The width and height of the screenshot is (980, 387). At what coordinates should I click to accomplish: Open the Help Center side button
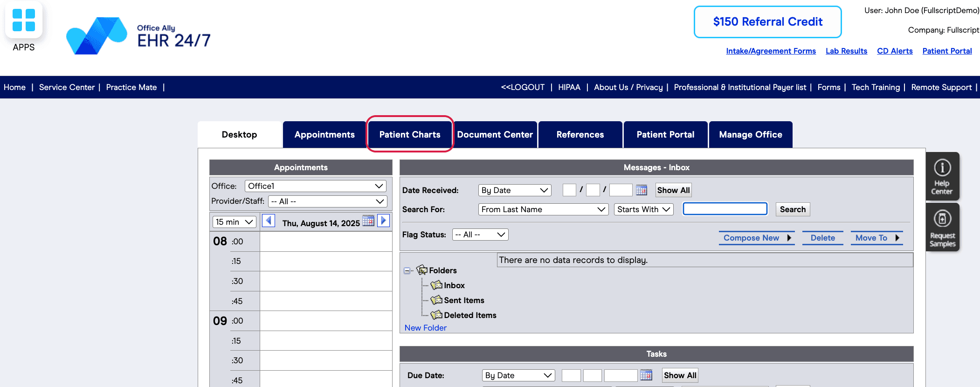coord(942,176)
